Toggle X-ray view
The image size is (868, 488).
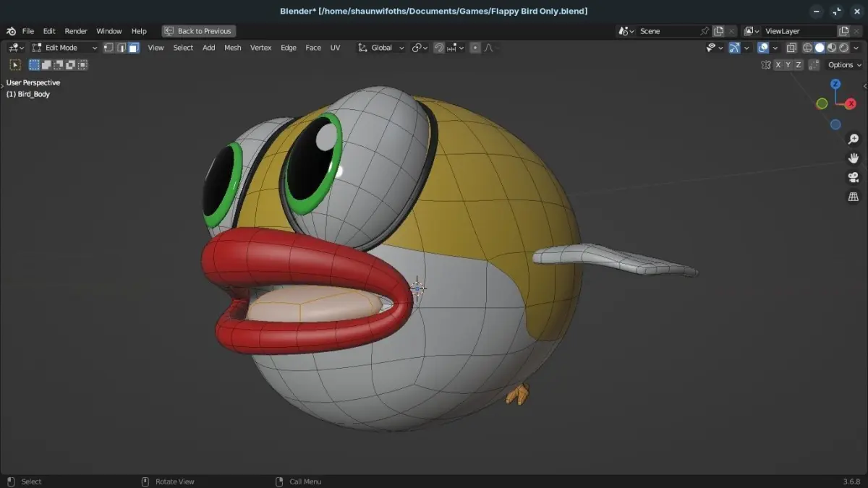point(791,48)
